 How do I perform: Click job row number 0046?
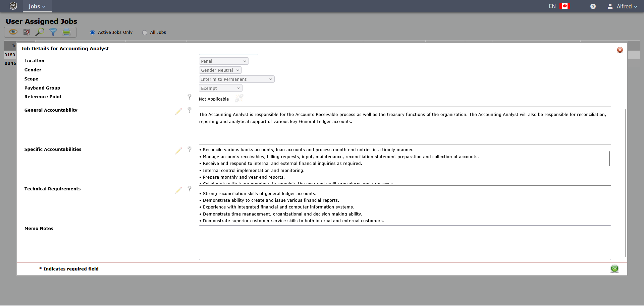10,63
